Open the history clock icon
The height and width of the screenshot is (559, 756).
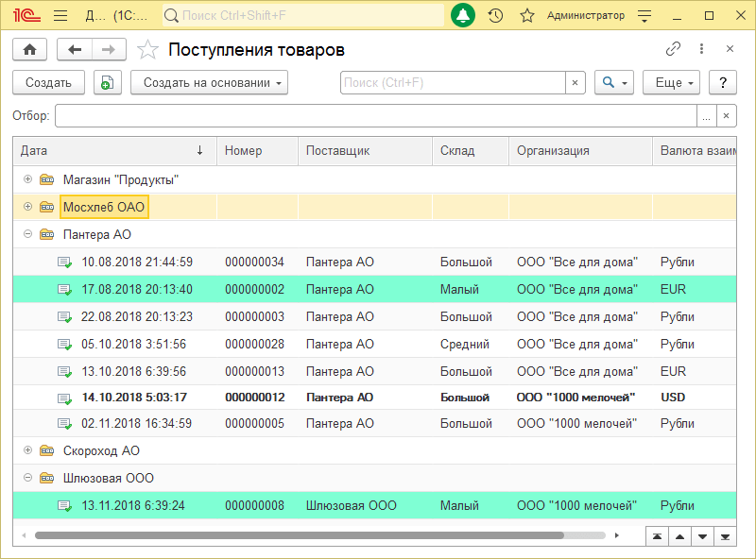click(x=495, y=15)
